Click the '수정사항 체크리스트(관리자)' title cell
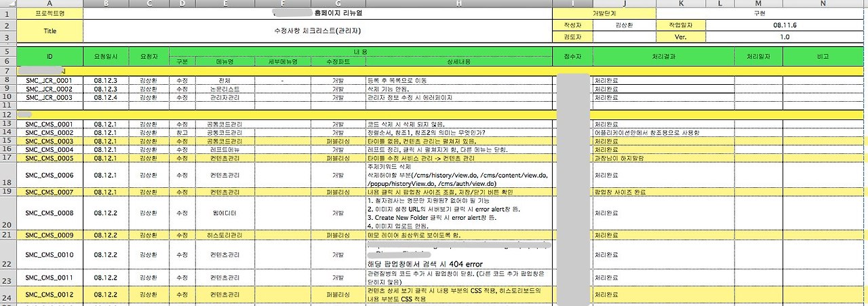Screen dimensions: 868x306 click(x=318, y=31)
